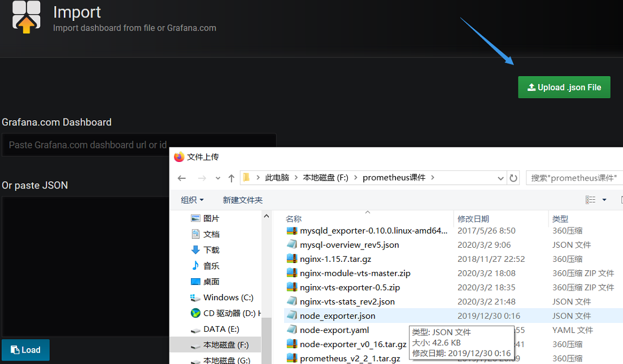Click the JSON file icon of mysql-overview_rev5.json

coord(292,244)
